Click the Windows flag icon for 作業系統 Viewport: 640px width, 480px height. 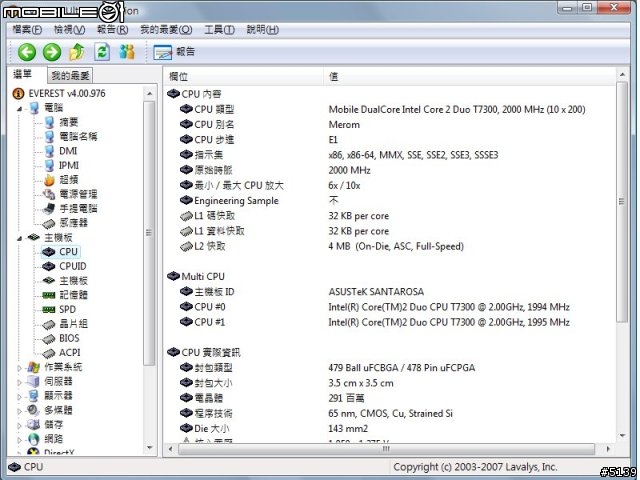coord(33,367)
